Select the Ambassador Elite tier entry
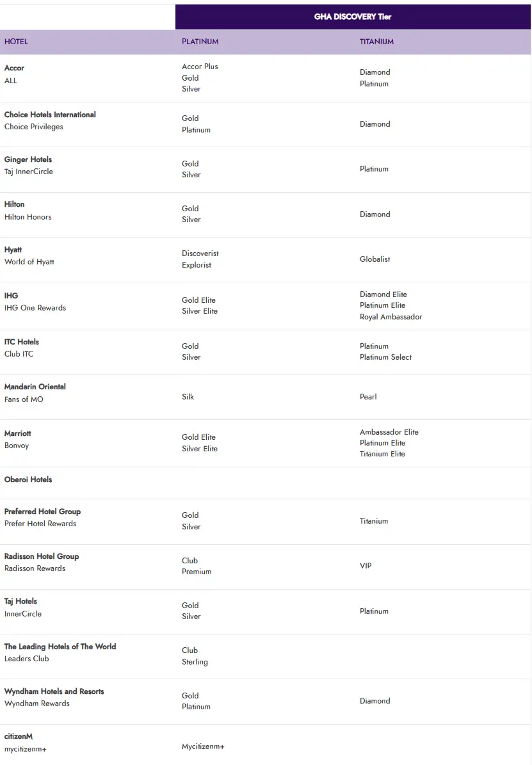The height and width of the screenshot is (765, 532). tap(389, 432)
